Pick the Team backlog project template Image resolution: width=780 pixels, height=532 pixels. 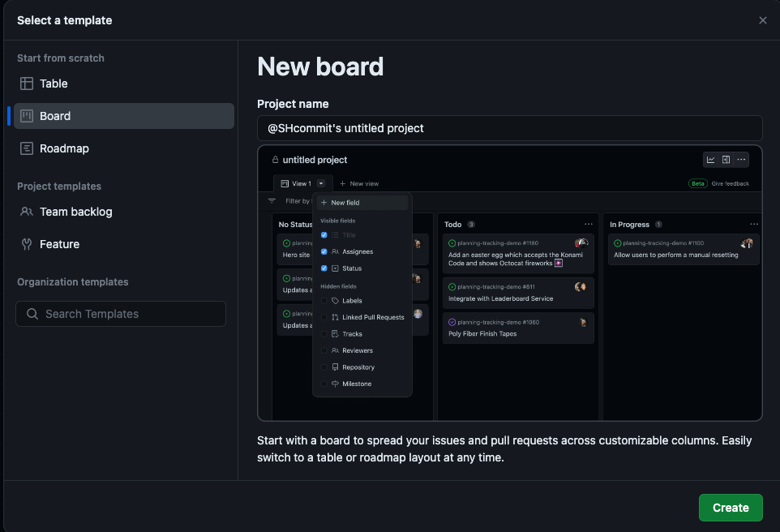pos(124,212)
